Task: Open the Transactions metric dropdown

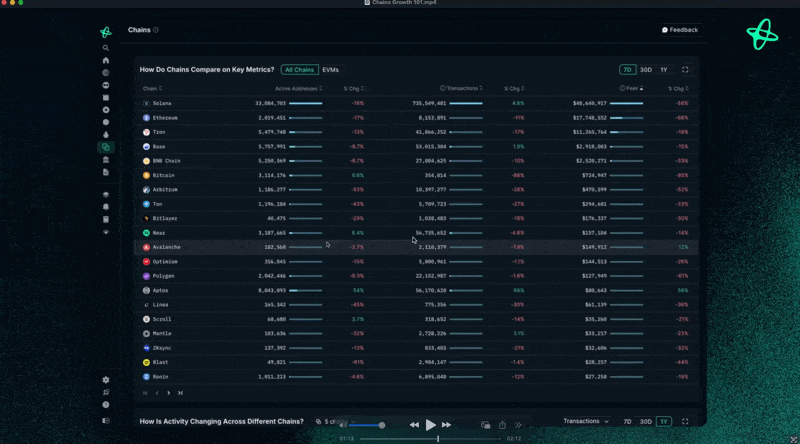Action: [x=586, y=421]
